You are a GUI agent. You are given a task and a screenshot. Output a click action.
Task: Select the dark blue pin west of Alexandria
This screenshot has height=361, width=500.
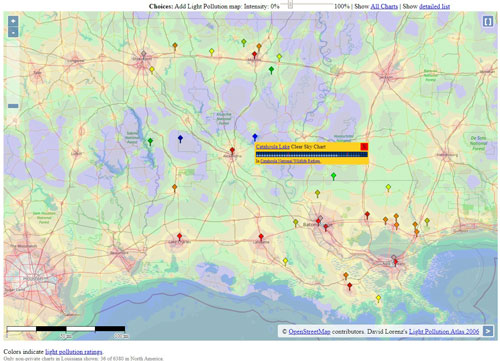coord(180,138)
